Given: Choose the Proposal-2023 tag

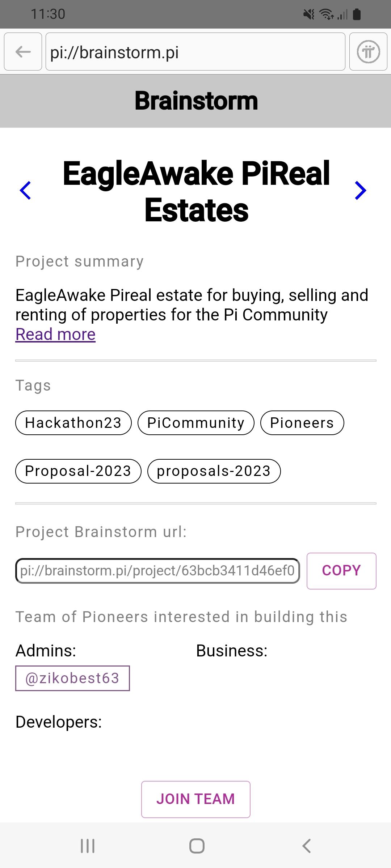Looking at the screenshot, I should 78,471.
